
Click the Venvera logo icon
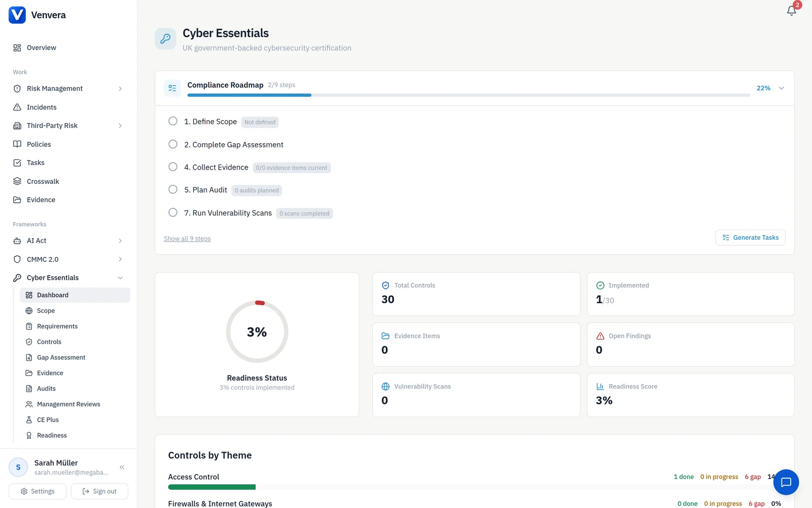tap(17, 15)
